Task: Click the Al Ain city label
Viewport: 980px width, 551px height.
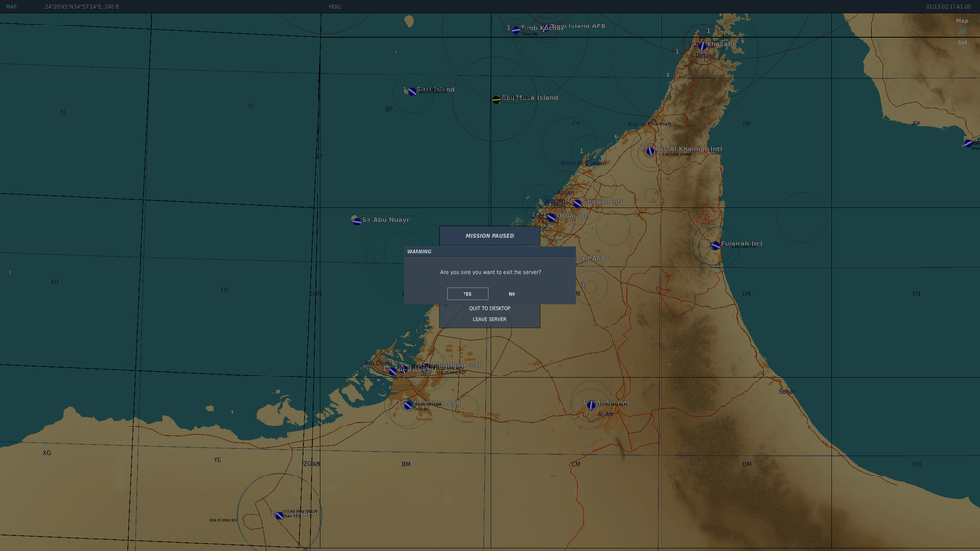Action: point(605,414)
